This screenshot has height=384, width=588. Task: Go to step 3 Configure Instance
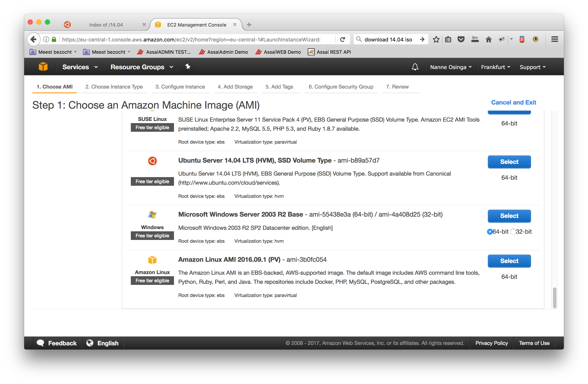point(180,87)
